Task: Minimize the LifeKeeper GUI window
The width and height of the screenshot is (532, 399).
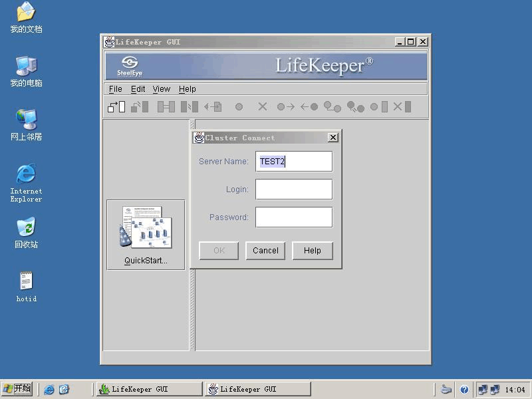Action: [400, 42]
